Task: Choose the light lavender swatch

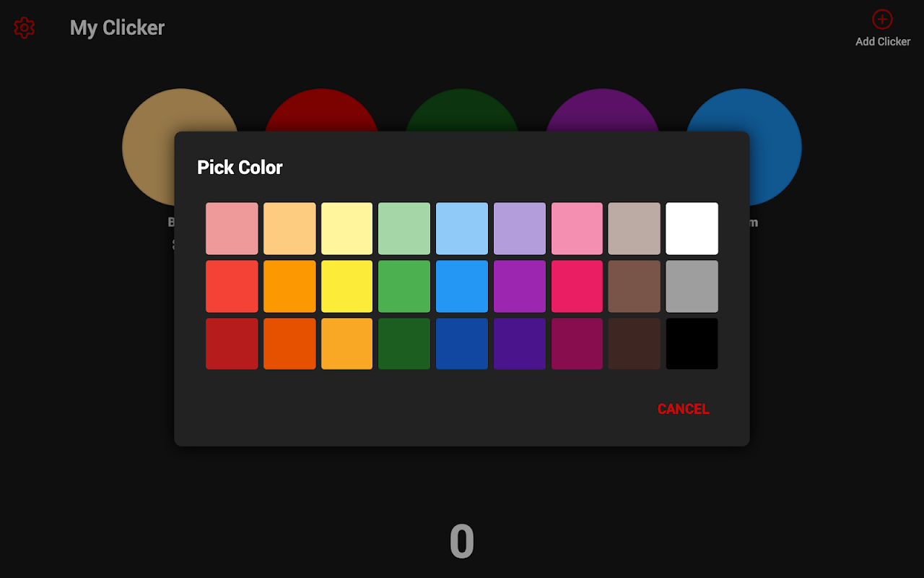Action: coord(520,228)
